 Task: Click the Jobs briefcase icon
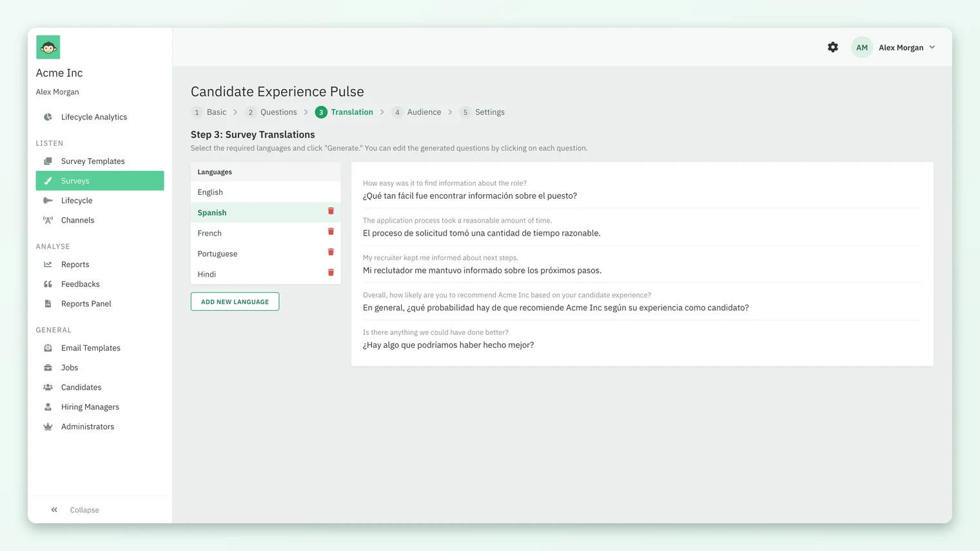click(48, 368)
